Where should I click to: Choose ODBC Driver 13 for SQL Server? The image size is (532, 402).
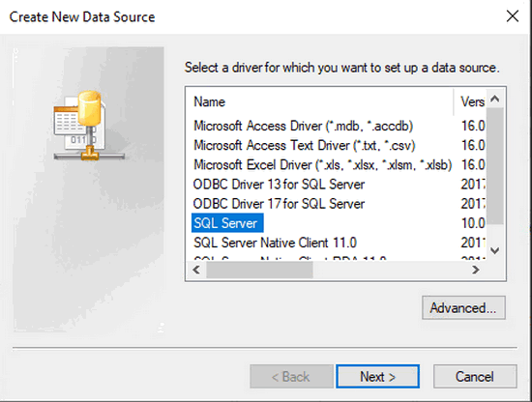[x=279, y=185]
